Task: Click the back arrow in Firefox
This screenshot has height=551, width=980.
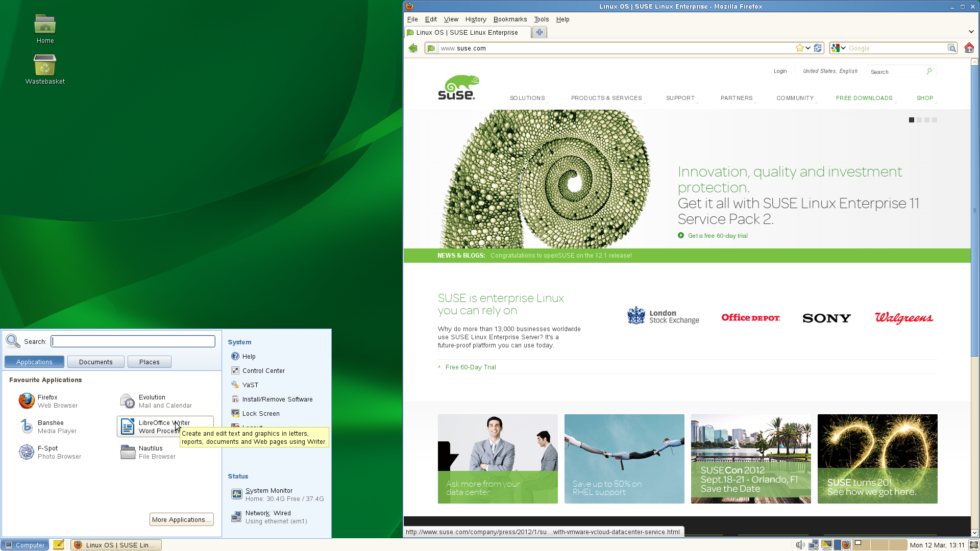Action: (x=413, y=48)
